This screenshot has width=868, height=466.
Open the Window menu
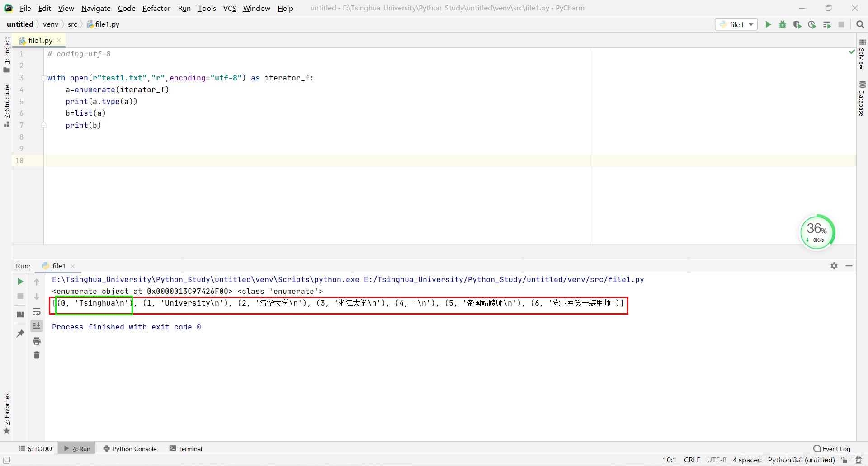[256, 8]
